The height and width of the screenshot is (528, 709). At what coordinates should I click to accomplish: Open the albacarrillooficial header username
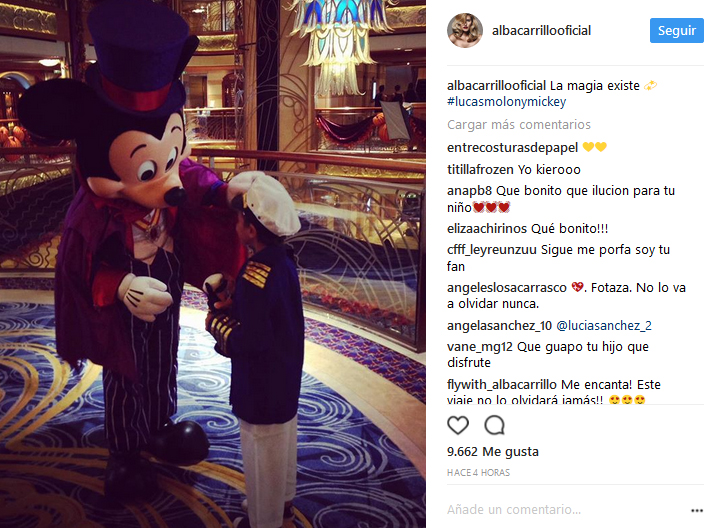click(541, 31)
